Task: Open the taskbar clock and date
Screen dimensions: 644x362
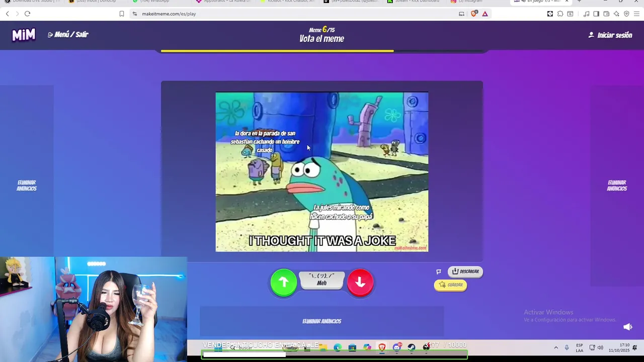Action: pyautogui.click(x=619, y=347)
